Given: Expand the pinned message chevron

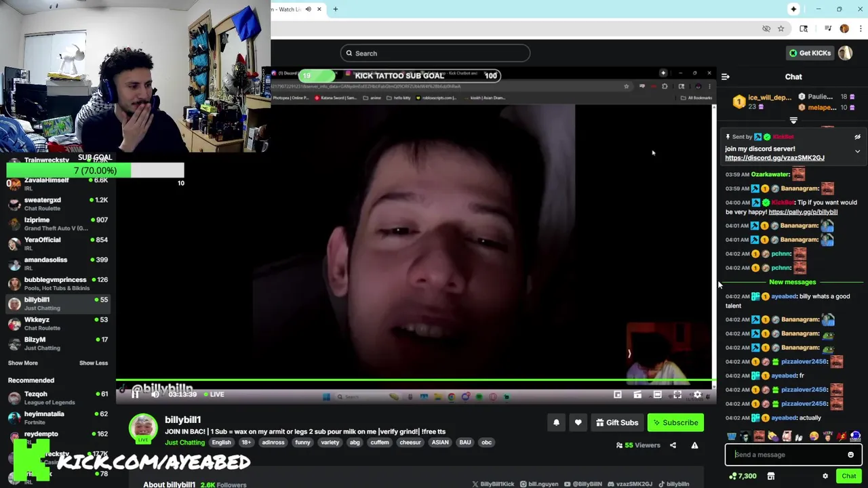Looking at the screenshot, I should click(x=857, y=152).
